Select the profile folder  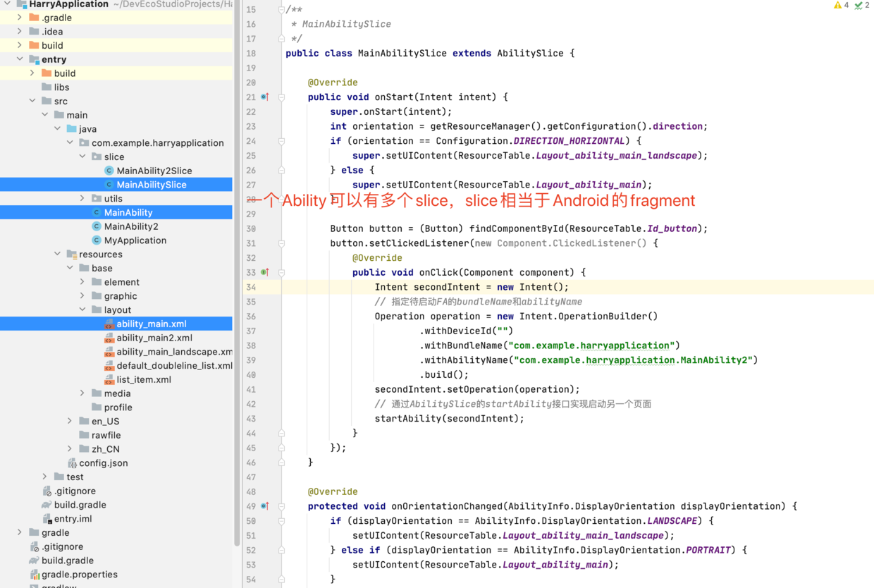pos(116,408)
